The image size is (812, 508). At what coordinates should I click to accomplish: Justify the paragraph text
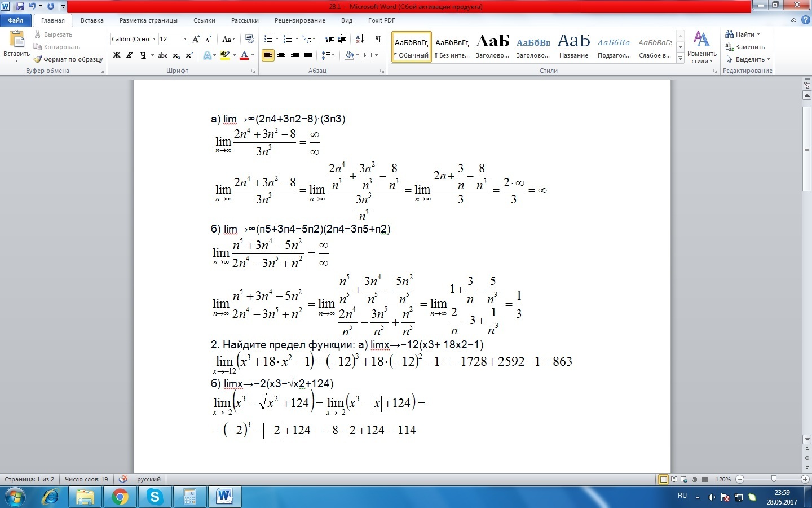[x=308, y=55]
